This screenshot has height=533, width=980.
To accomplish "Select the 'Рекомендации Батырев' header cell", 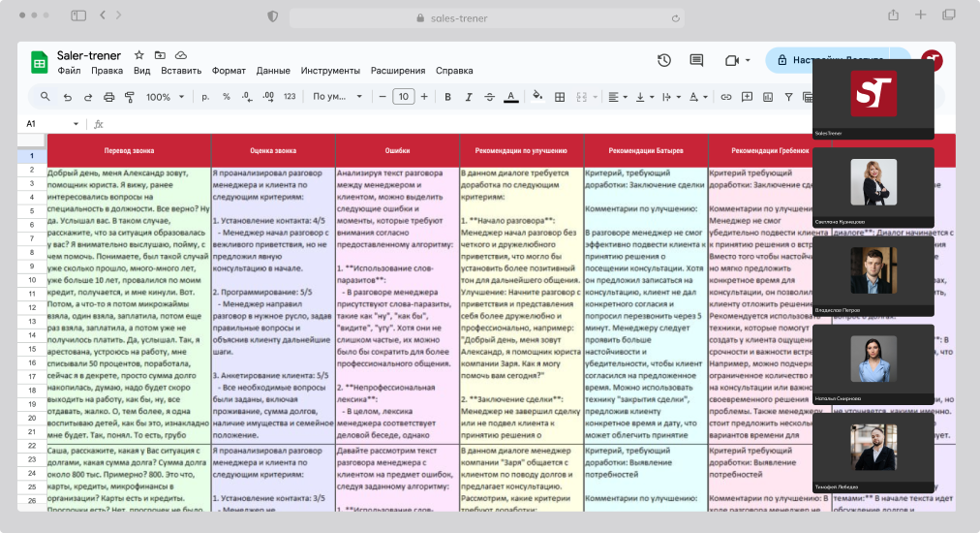I will pyautogui.click(x=646, y=151).
